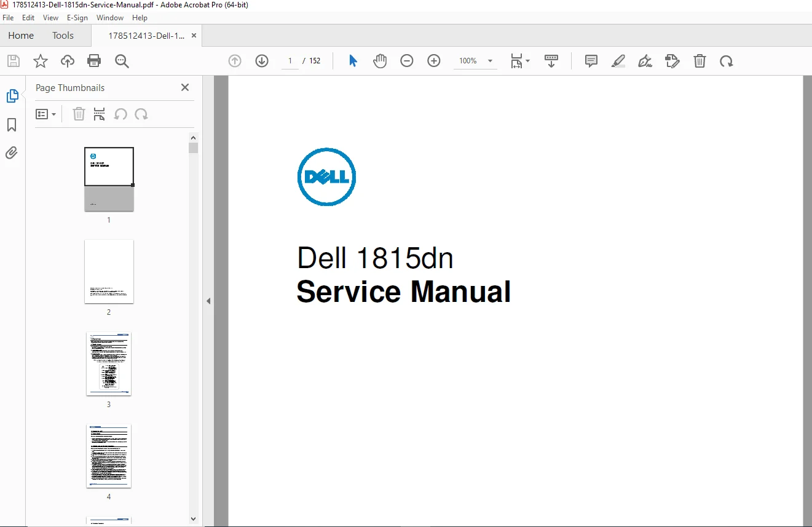Close the Dell service manual tab
Image resolution: width=812 pixels, height=527 pixels.
tap(194, 36)
